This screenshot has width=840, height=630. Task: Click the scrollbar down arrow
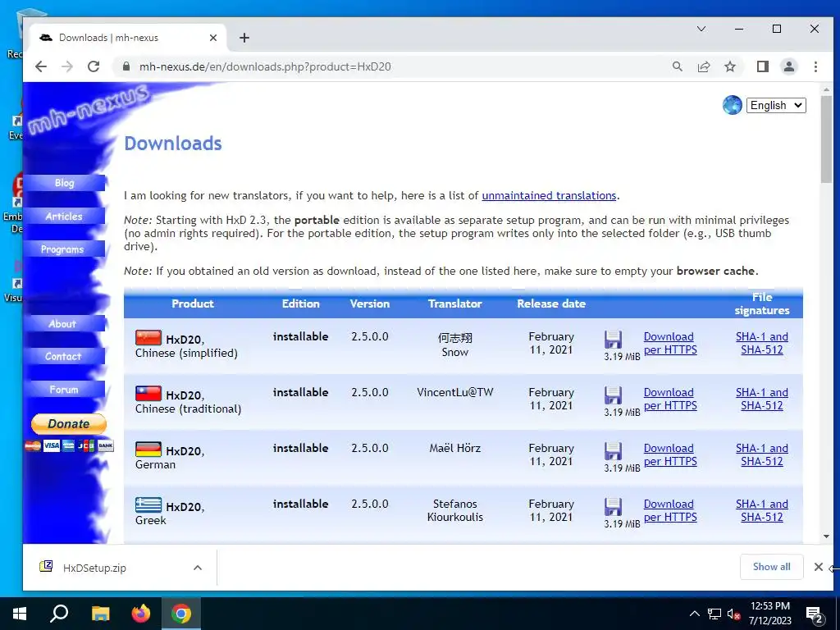(x=826, y=536)
